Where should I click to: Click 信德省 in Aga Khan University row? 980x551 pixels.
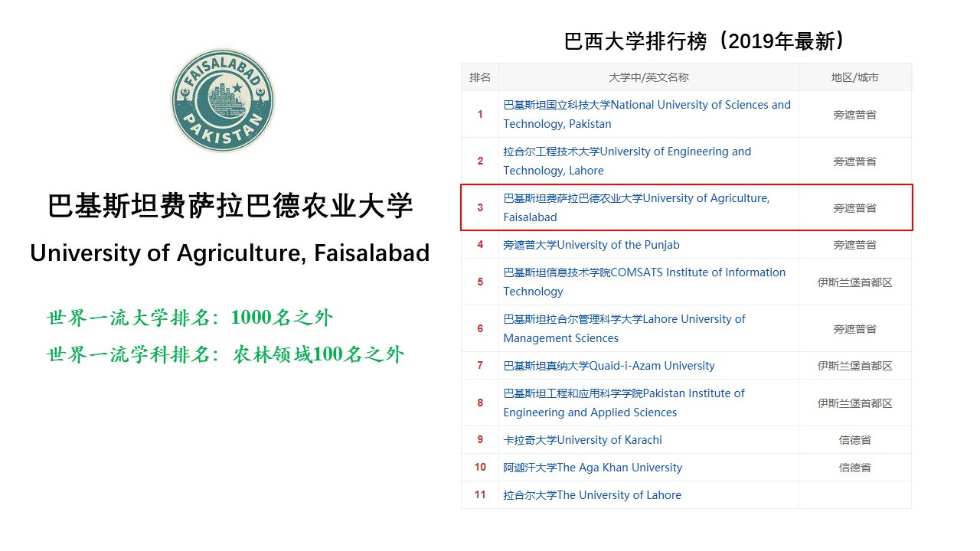click(x=855, y=468)
